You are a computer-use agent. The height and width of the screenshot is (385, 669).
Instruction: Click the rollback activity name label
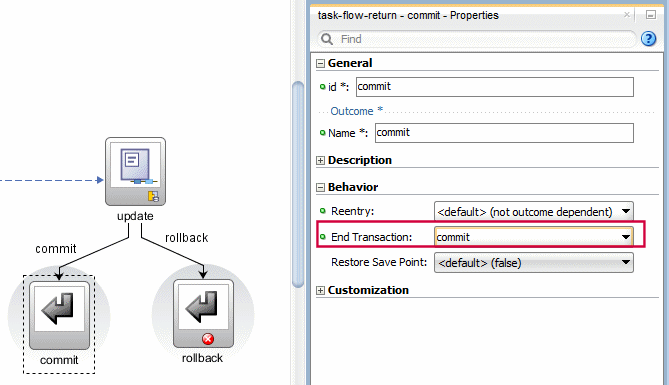click(202, 358)
